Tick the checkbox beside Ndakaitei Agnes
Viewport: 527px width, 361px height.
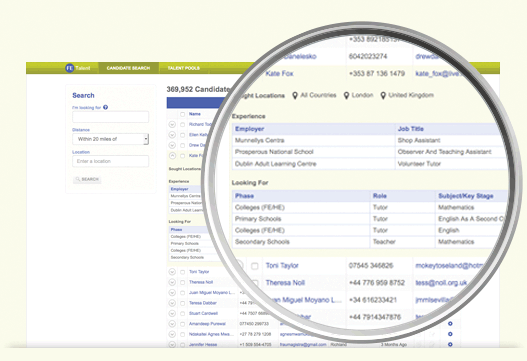[x=183, y=334]
